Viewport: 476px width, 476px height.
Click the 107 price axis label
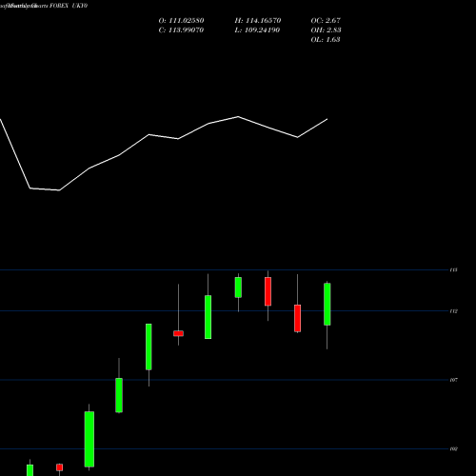pyautogui.click(x=454, y=380)
